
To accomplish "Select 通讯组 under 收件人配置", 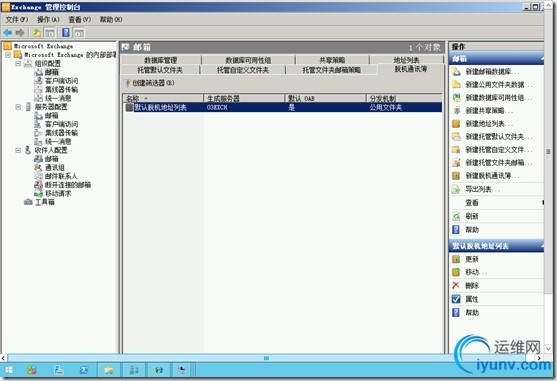I will (x=54, y=167).
